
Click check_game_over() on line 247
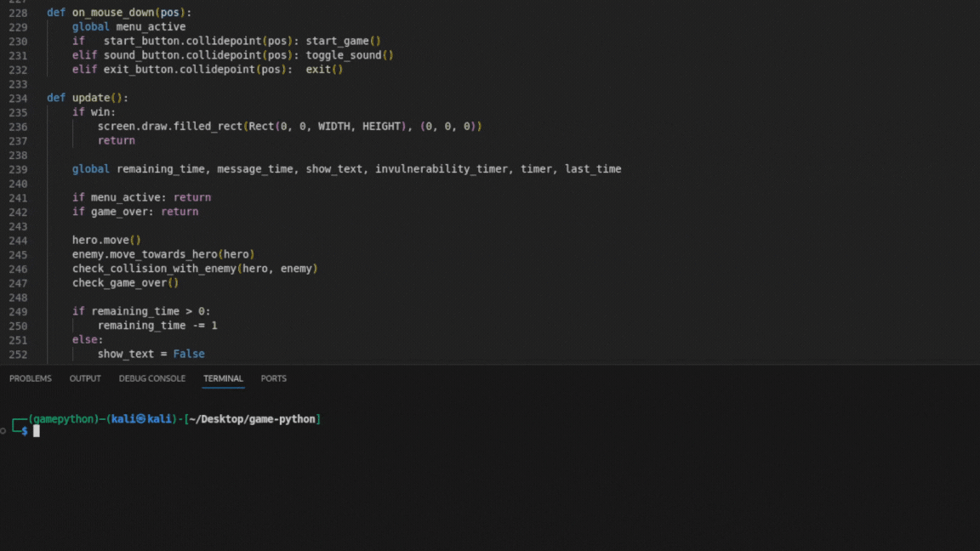(125, 283)
